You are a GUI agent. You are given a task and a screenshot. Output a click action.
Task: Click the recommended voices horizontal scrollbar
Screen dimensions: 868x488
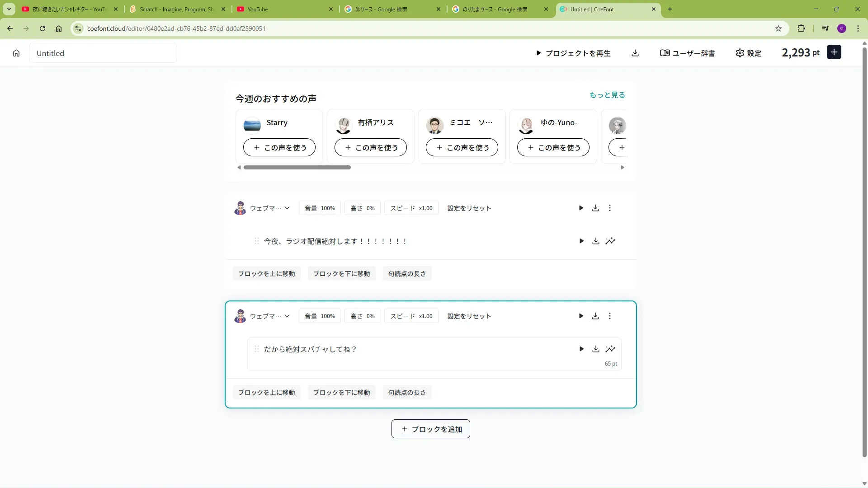[297, 168]
